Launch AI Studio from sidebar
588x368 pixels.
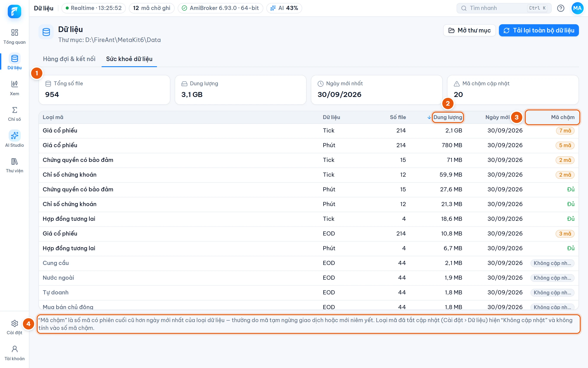click(14, 139)
